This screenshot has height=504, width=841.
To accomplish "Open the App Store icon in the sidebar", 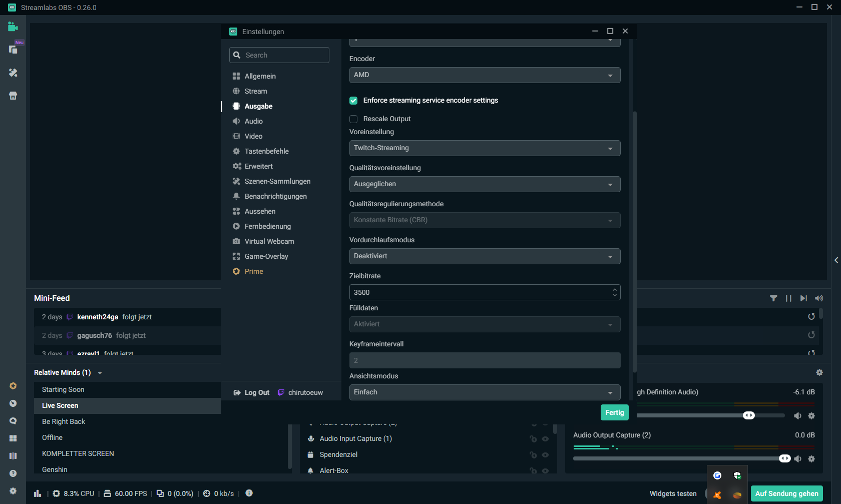I will point(13,96).
